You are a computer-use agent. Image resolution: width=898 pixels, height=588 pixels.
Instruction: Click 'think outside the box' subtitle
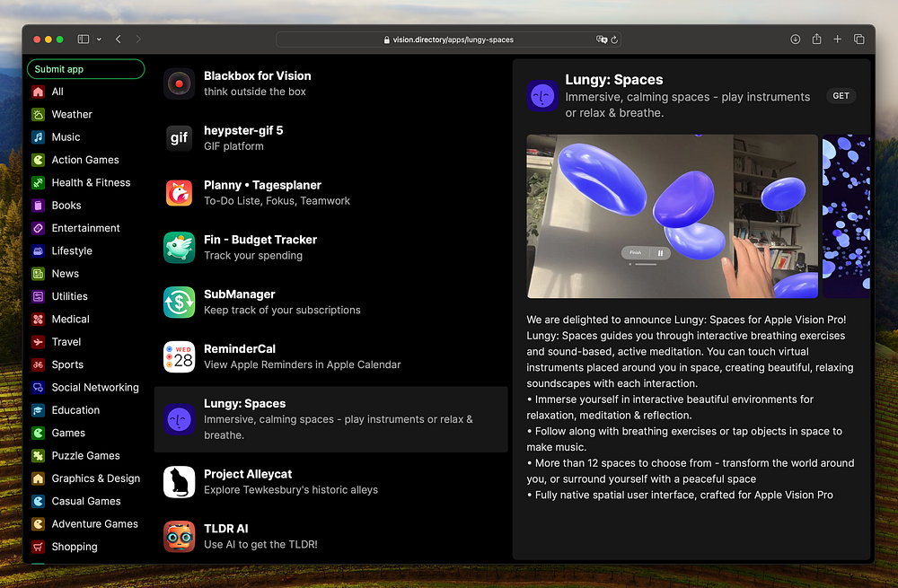tap(255, 92)
